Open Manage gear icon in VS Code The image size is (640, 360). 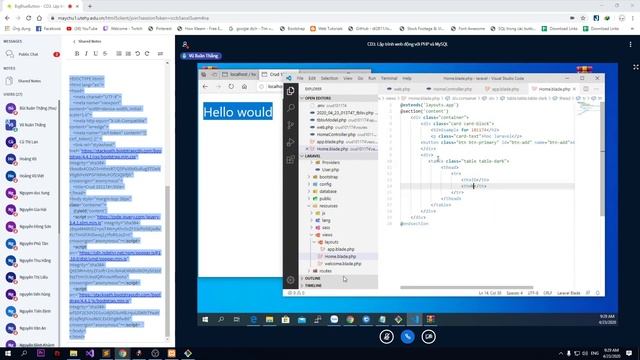point(291,280)
